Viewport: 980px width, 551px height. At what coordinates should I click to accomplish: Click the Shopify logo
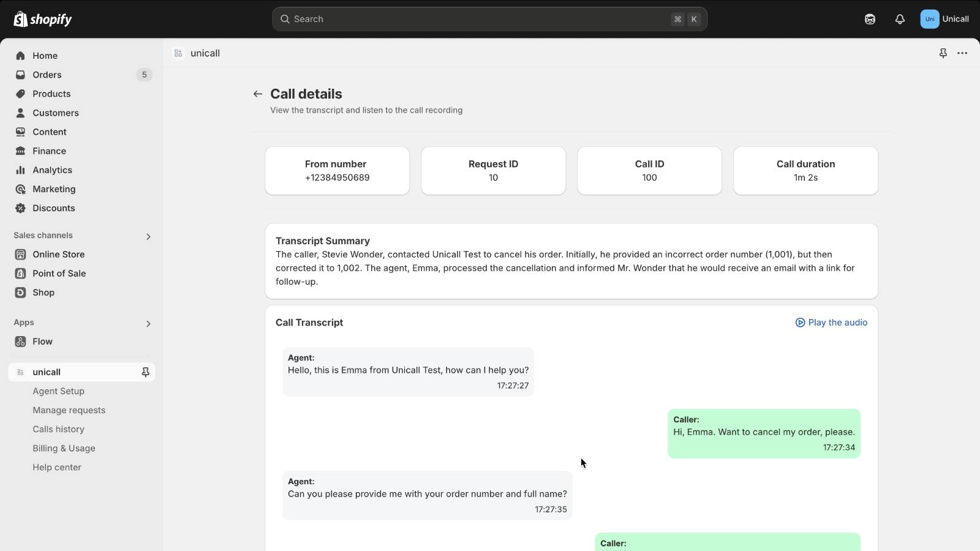tap(42, 19)
